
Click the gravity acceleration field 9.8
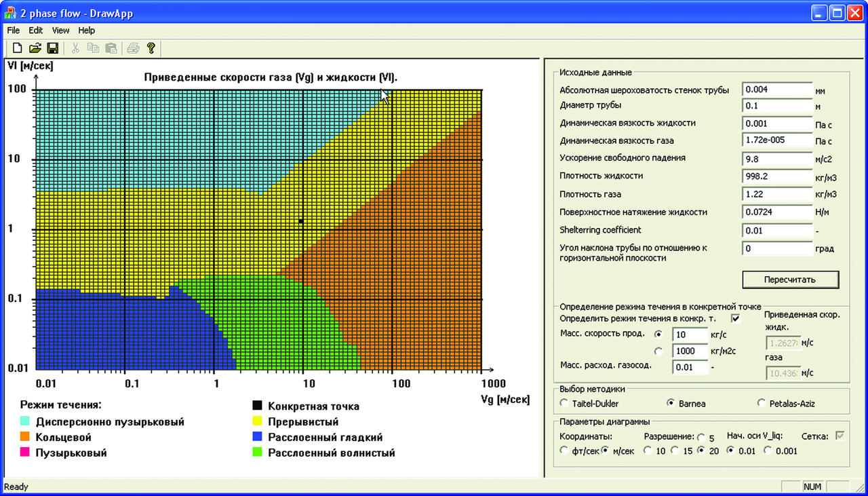point(777,159)
